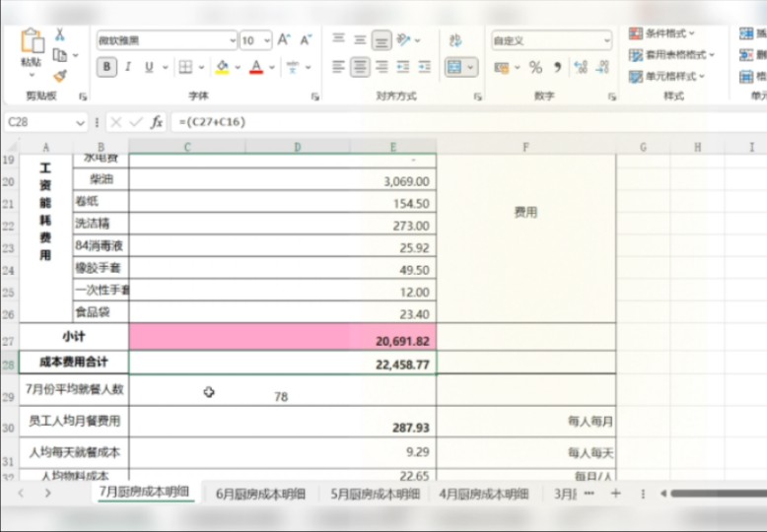
Task: Toggle Merge and Center button
Action: tap(454, 67)
